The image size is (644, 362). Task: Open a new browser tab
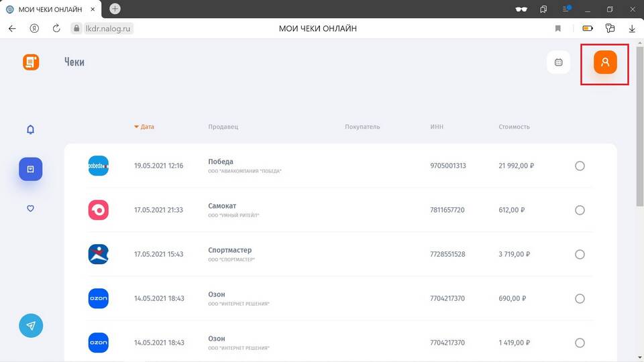(115, 9)
